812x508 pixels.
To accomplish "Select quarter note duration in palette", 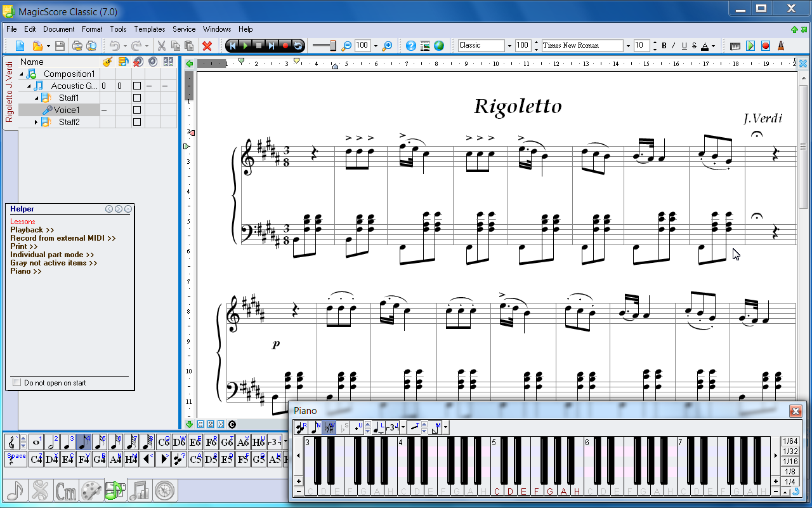I will [69, 442].
